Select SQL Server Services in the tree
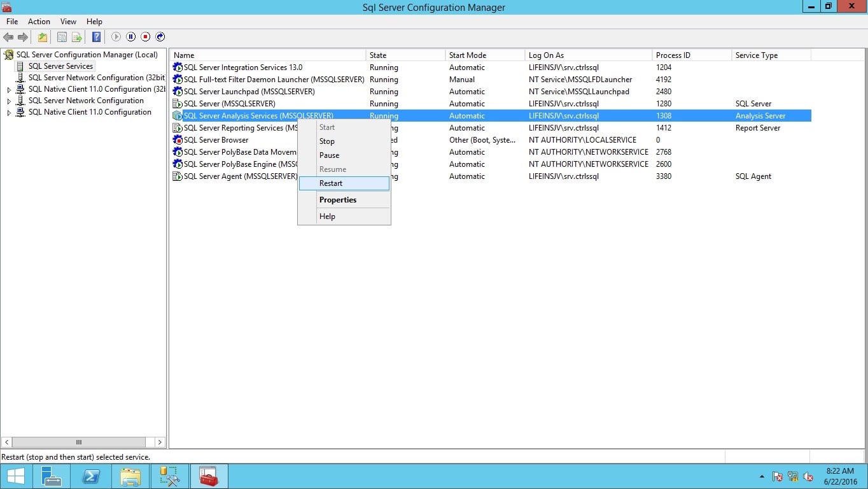 [60, 66]
